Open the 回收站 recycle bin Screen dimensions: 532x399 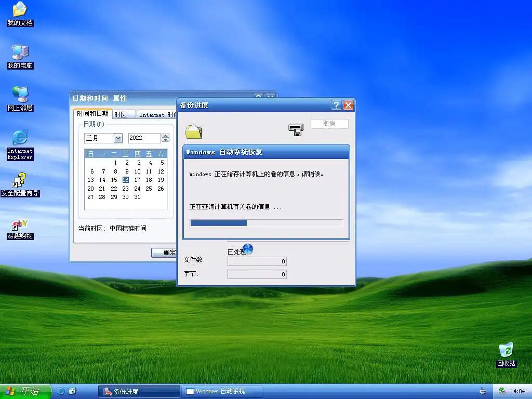506,355
